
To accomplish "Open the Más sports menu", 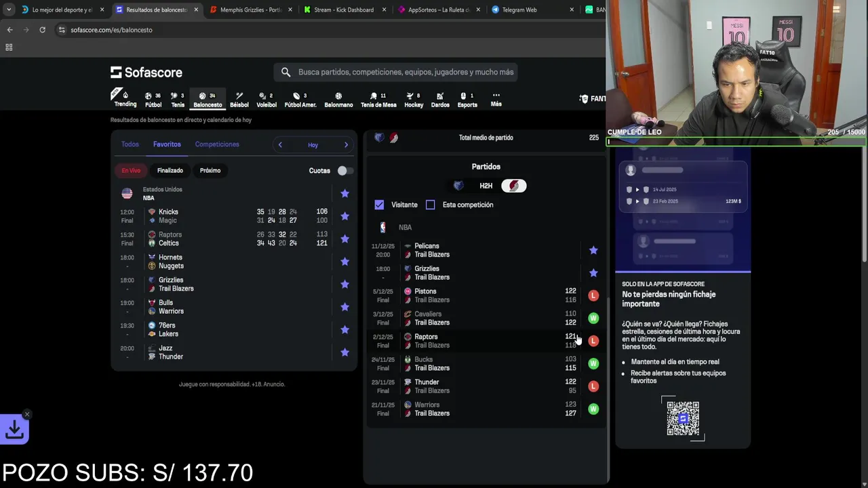I will [496, 99].
